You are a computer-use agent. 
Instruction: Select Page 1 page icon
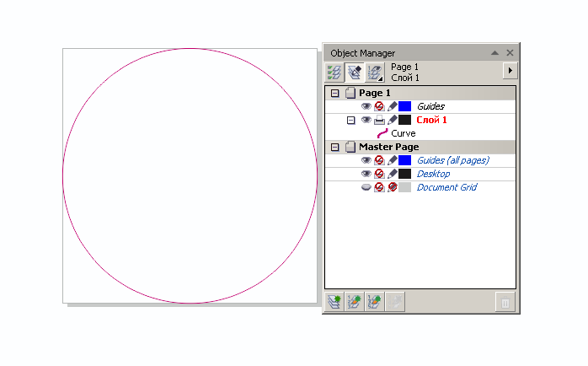pos(350,93)
